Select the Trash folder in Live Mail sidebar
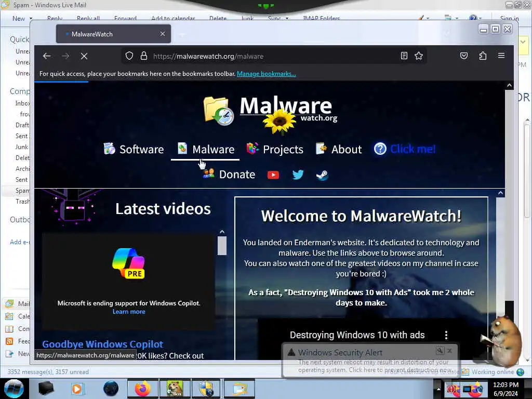The image size is (532, 399). click(x=22, y=202)
